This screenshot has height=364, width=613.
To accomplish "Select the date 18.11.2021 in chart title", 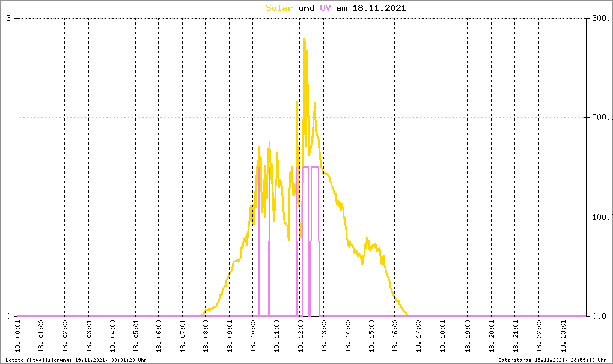I will [380, 8].
